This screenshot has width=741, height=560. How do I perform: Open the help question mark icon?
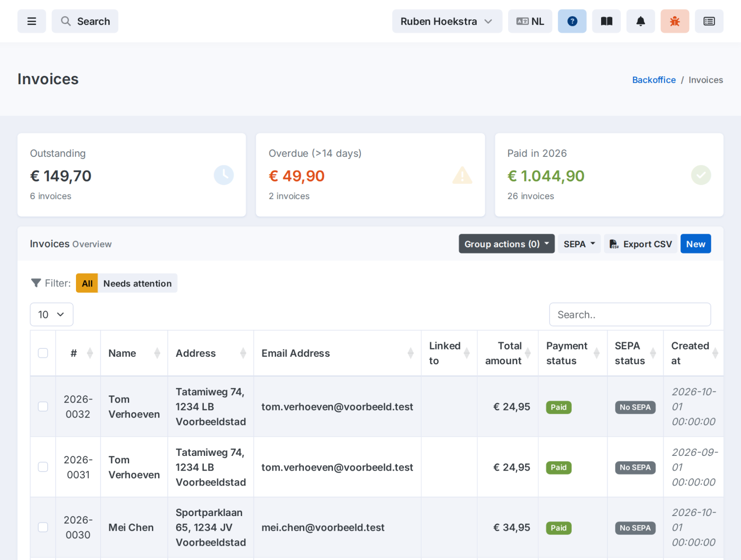click(x=572, y=21)
